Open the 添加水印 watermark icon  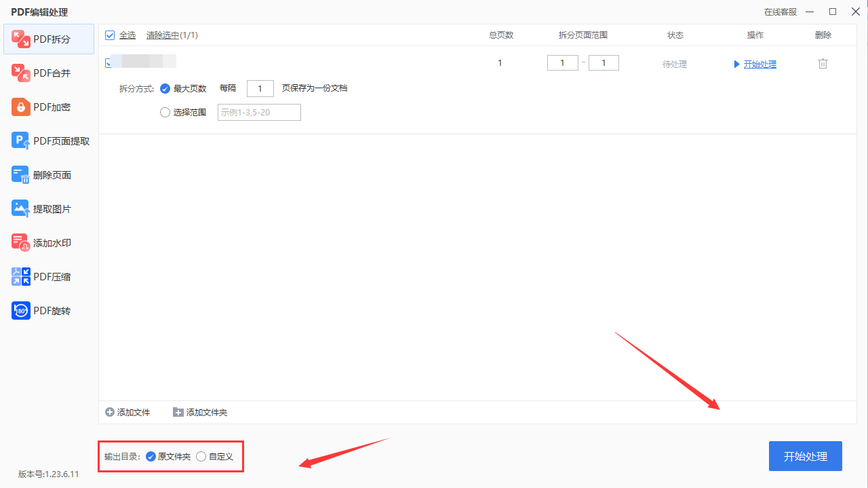[x=21, y=242]
